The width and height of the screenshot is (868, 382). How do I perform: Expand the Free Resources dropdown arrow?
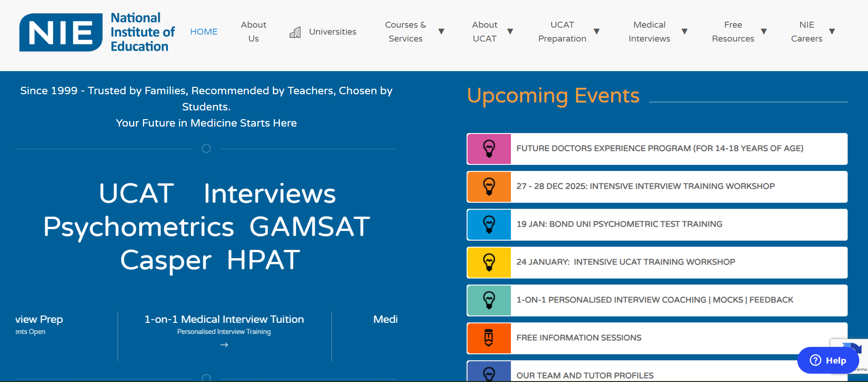tap(764, 31)
